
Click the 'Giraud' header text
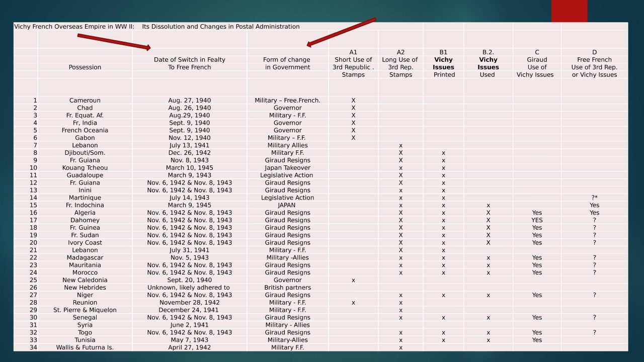pyautogui.click(x=537, y=60)
